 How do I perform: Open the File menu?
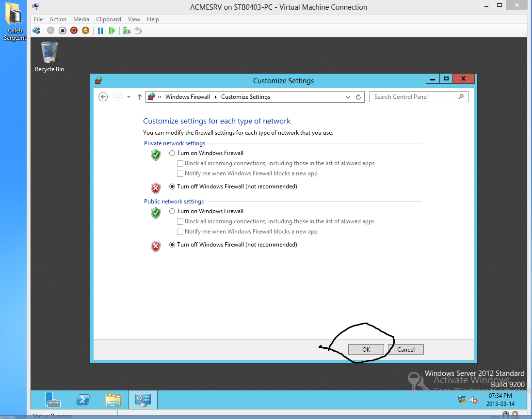click(x=38, y=19)
